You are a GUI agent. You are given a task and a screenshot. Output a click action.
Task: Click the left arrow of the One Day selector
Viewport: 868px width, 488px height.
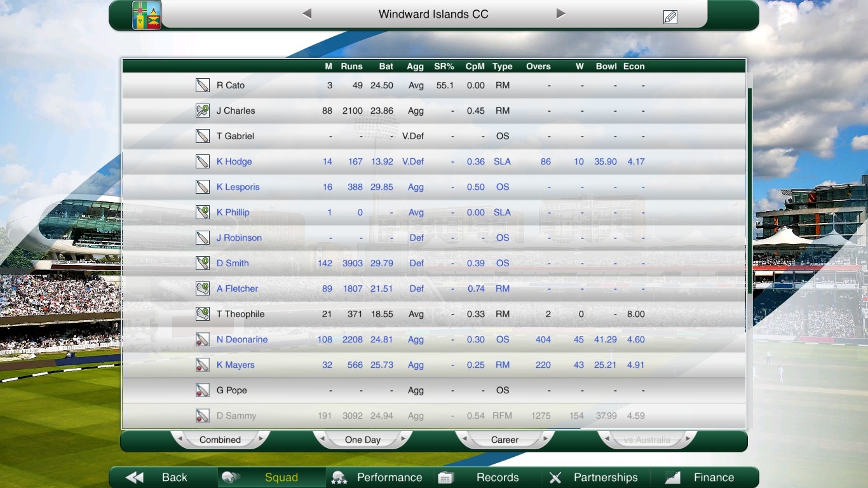[x=322, y=439]
